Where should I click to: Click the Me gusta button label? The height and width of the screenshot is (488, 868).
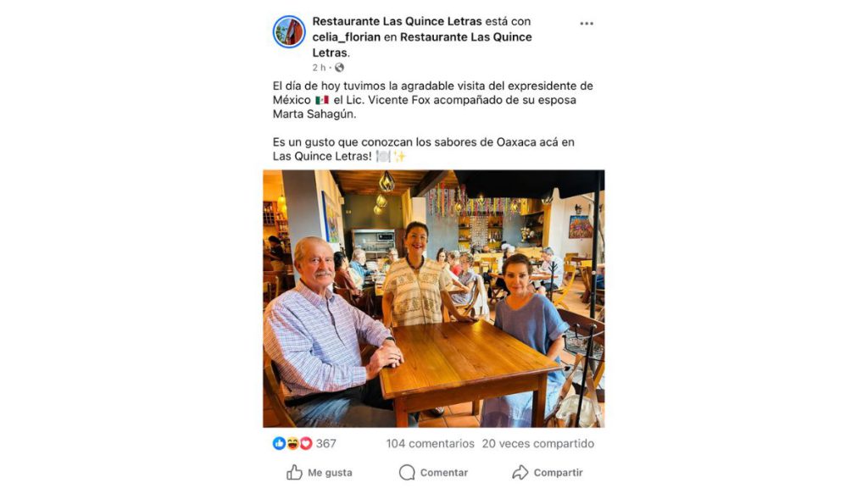[330, 473]
